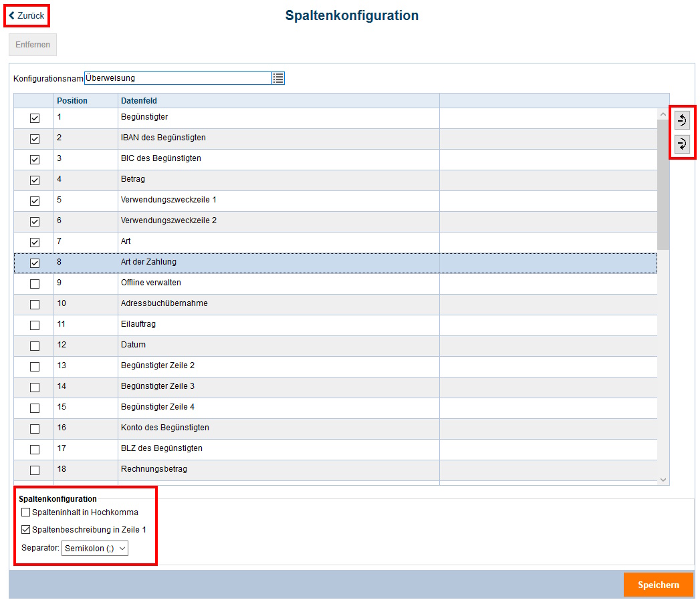
Task: Click the scrollbar up arrow
Action: pos(663,114)
